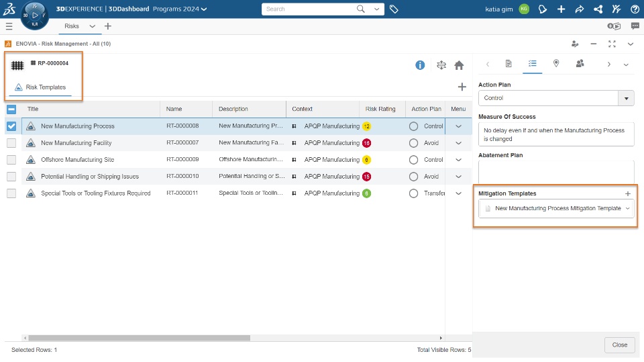Sort by Context column header
Viewport: 644px width, 362px height.
tap(303, 109)
